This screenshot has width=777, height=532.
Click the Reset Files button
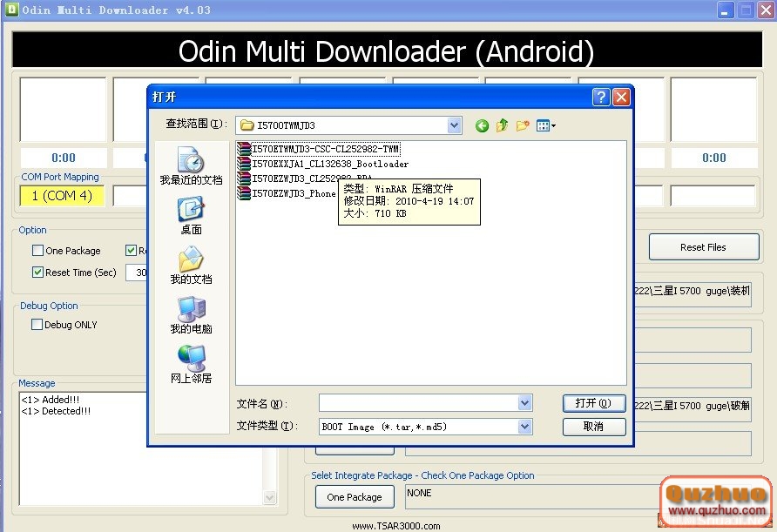(704, 247)
